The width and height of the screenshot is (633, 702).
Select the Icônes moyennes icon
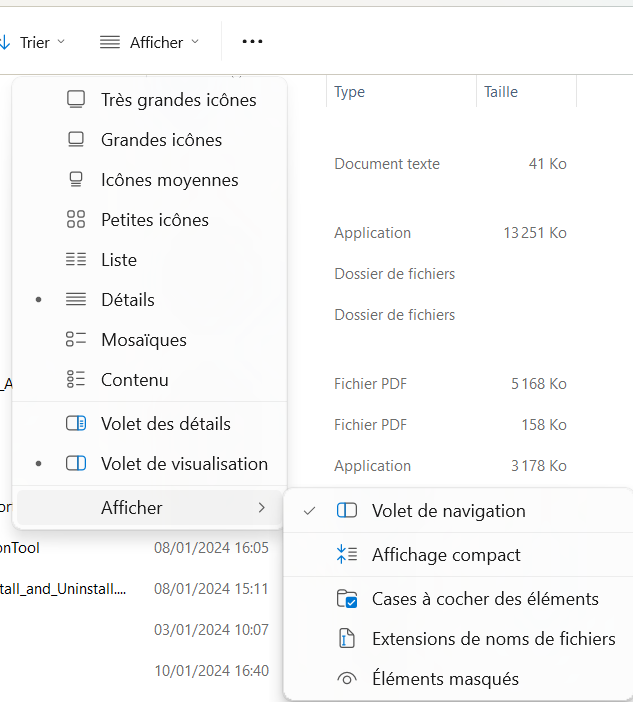click(x=76, y=180)
